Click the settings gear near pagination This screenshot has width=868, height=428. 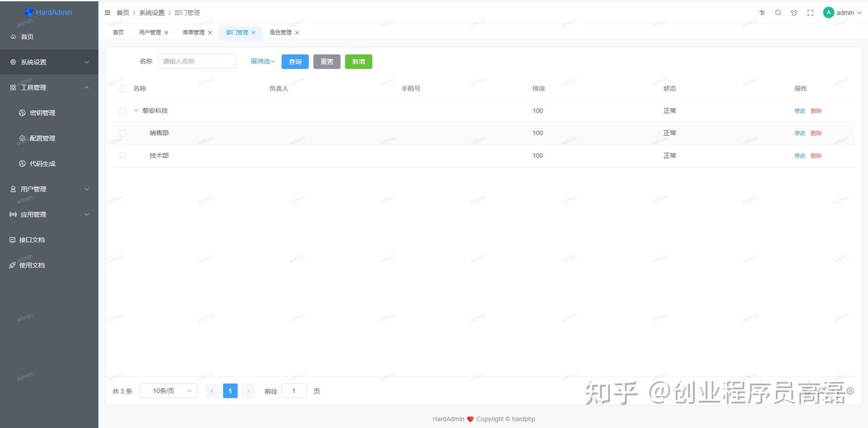(x=851, y=391)
